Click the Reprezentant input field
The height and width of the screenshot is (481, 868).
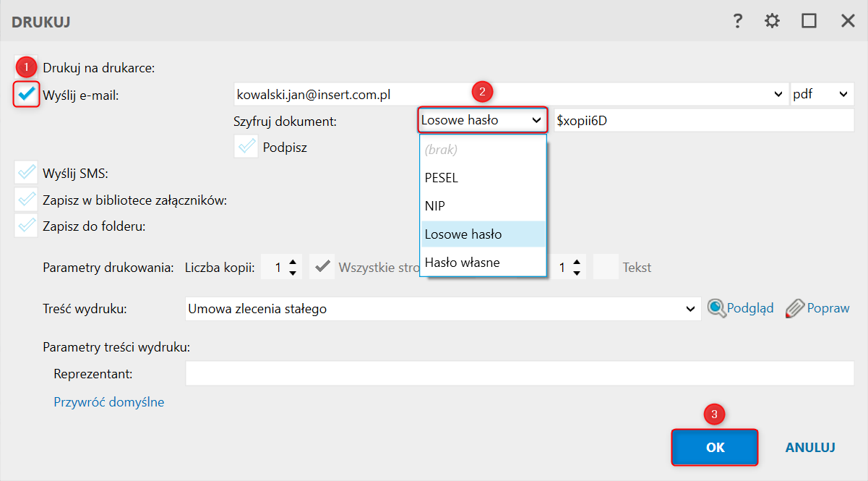(x=520, y=374)
